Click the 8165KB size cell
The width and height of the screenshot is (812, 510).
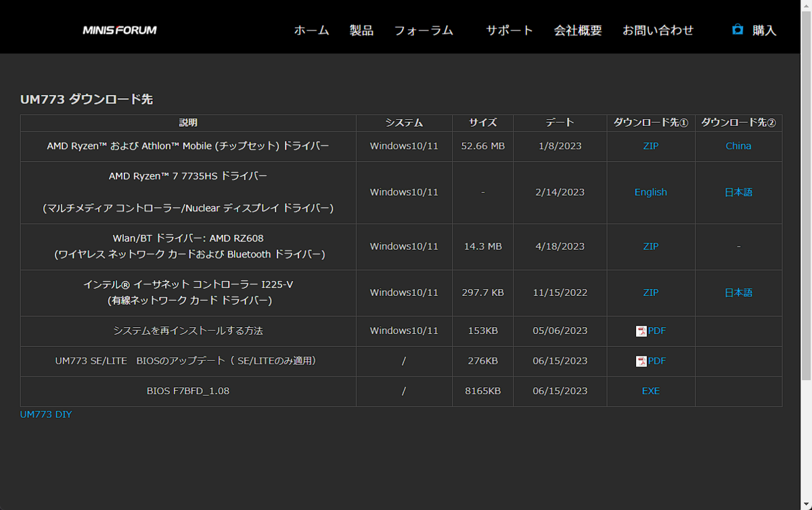tap(483, 391)
